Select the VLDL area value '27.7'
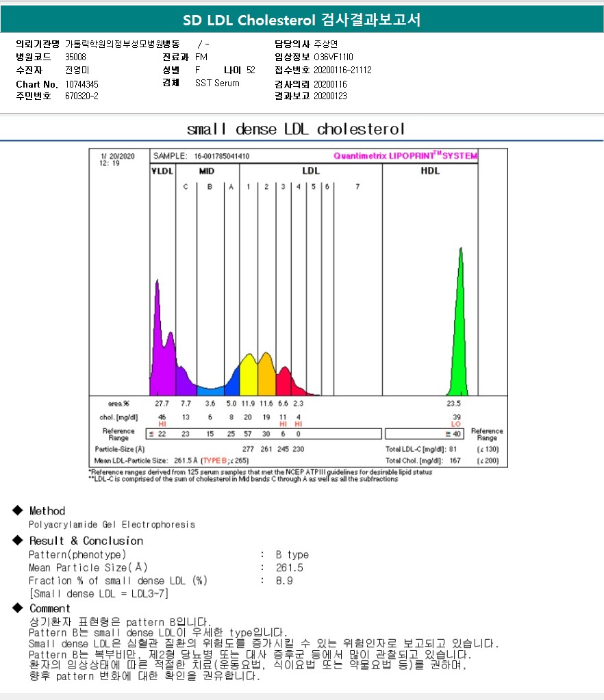 162,404
